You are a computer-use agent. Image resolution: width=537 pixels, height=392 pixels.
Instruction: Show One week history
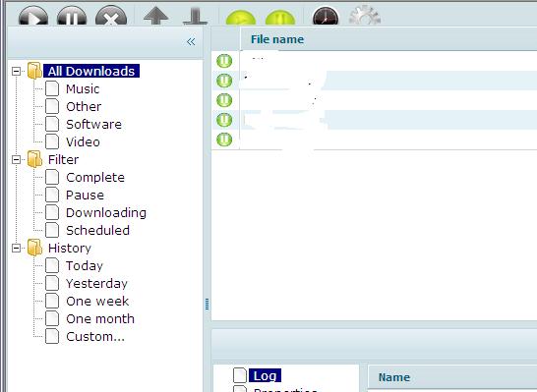click(x=97, y=302)
